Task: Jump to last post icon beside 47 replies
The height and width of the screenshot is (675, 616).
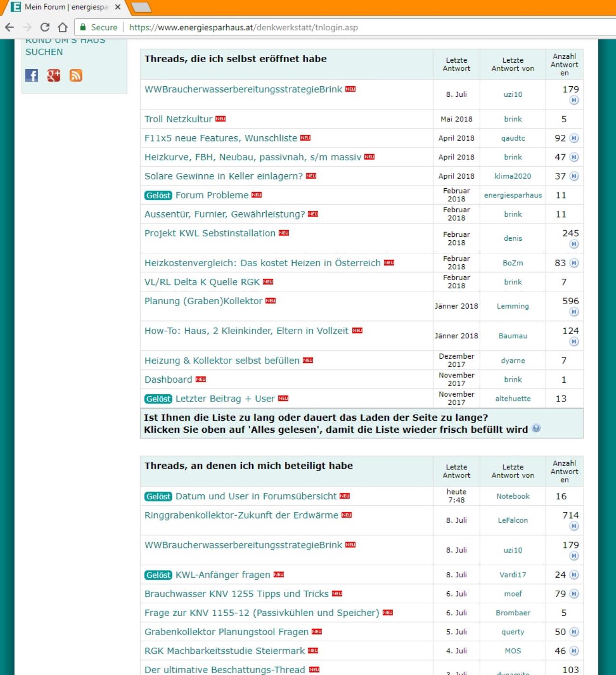Action: pos(574,157)
